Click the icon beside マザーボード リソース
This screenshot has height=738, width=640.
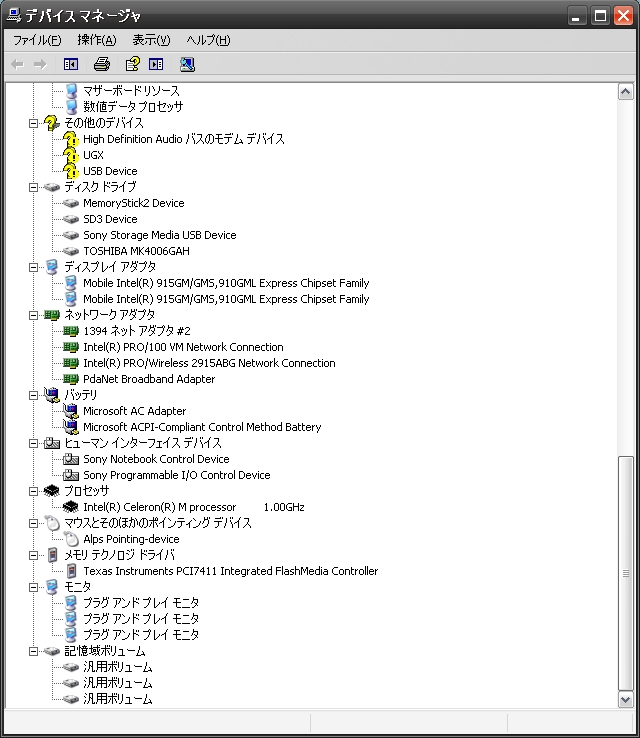[x=72, y=90]
